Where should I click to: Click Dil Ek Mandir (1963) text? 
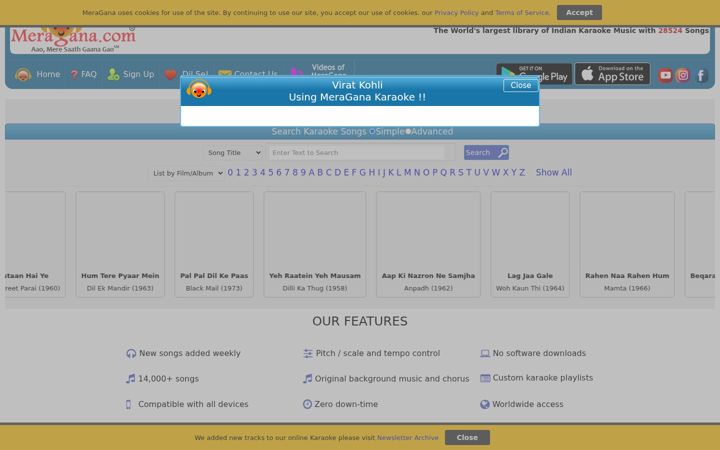point(120,288)
